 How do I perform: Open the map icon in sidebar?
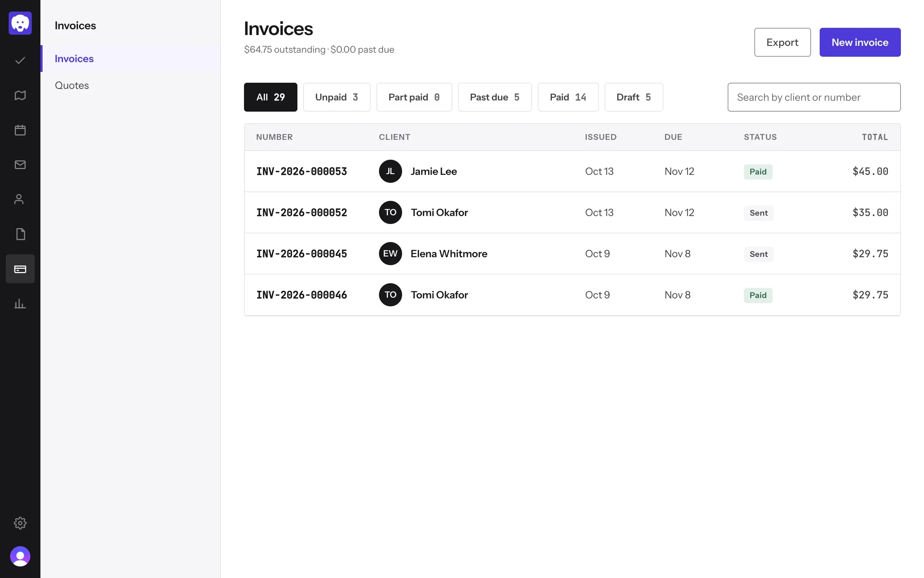click(x=20, y=95)
